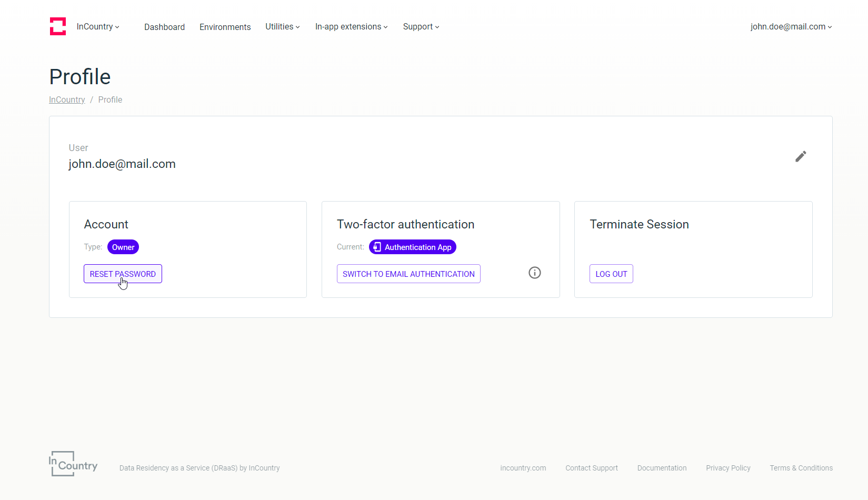Screen dimensions: 868x500
Task: Click the pencil edit profile icon
Action: pyautogui.click(x=801, y=156)
